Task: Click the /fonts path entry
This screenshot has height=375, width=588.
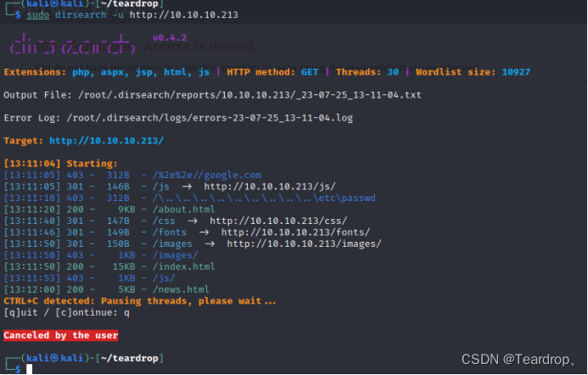Action: (170, 232)
